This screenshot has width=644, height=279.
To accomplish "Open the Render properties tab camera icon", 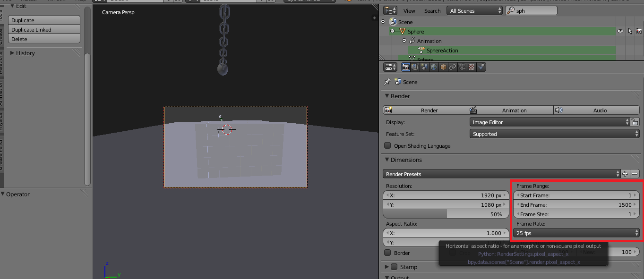I will 405,67.
